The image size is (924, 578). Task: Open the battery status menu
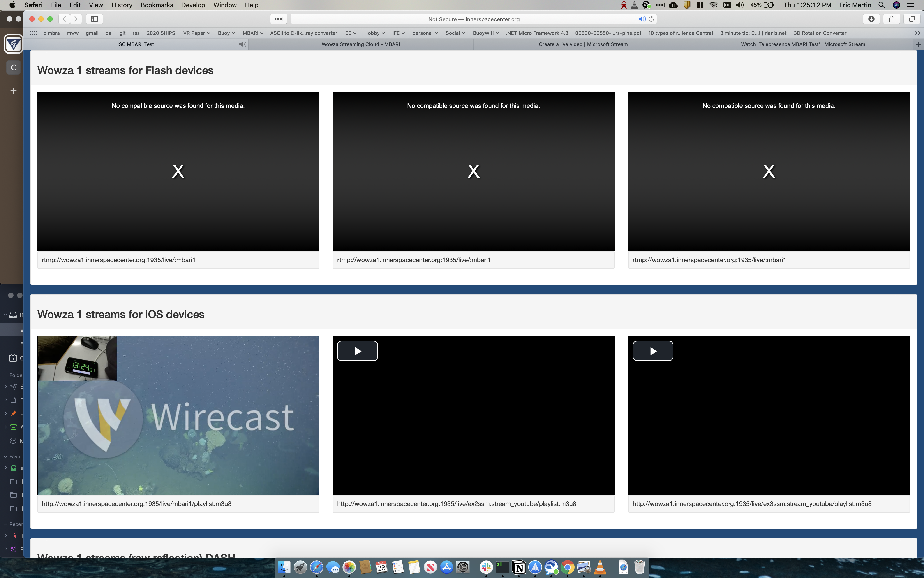[x=762, y=5]
